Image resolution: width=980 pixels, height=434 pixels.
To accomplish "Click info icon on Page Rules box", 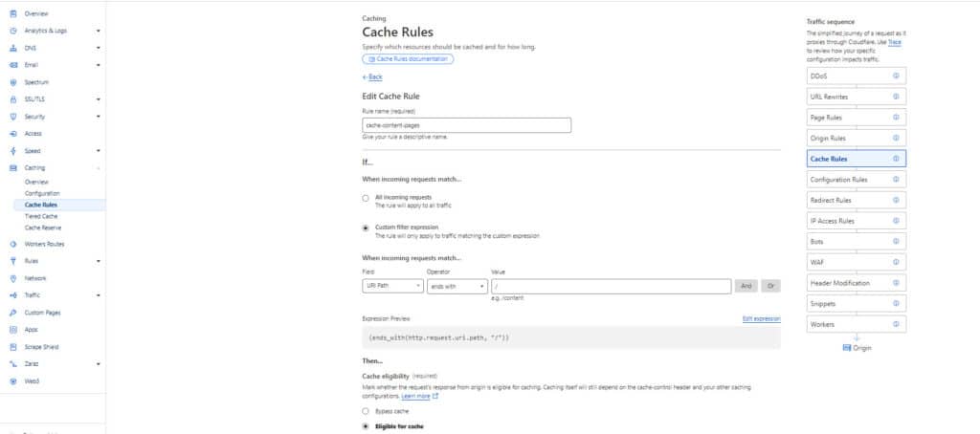I will [x=896, y=118].
